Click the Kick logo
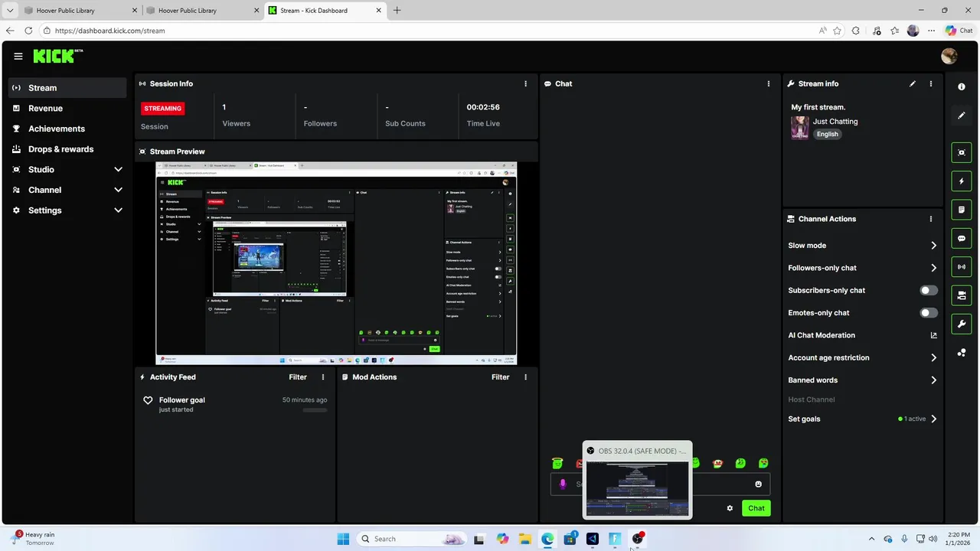The height and width of the screenshot is (551, 980). [x=58, y=56]
